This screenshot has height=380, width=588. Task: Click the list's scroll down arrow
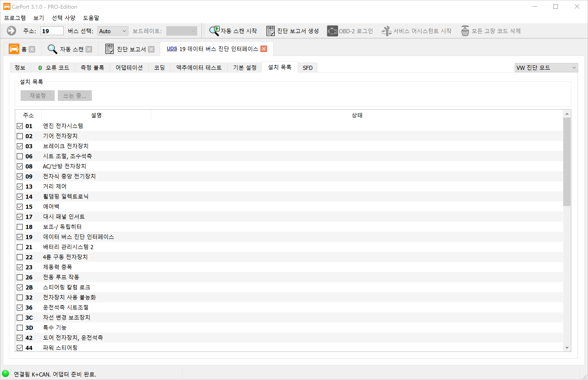point(567,347)
